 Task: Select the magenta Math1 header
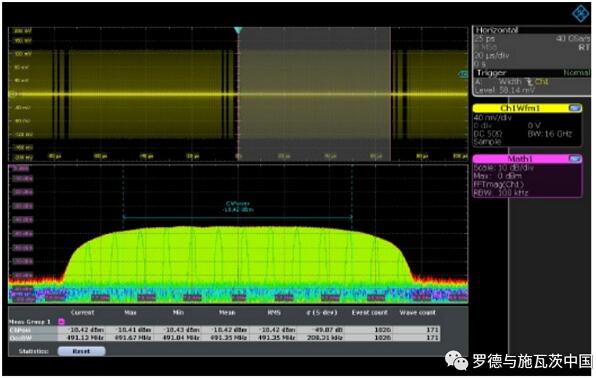point(527,159)
